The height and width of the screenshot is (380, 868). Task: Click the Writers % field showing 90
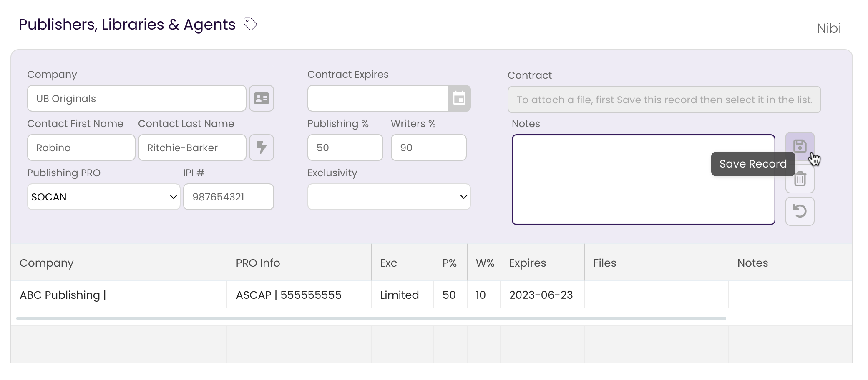(429, 147)
